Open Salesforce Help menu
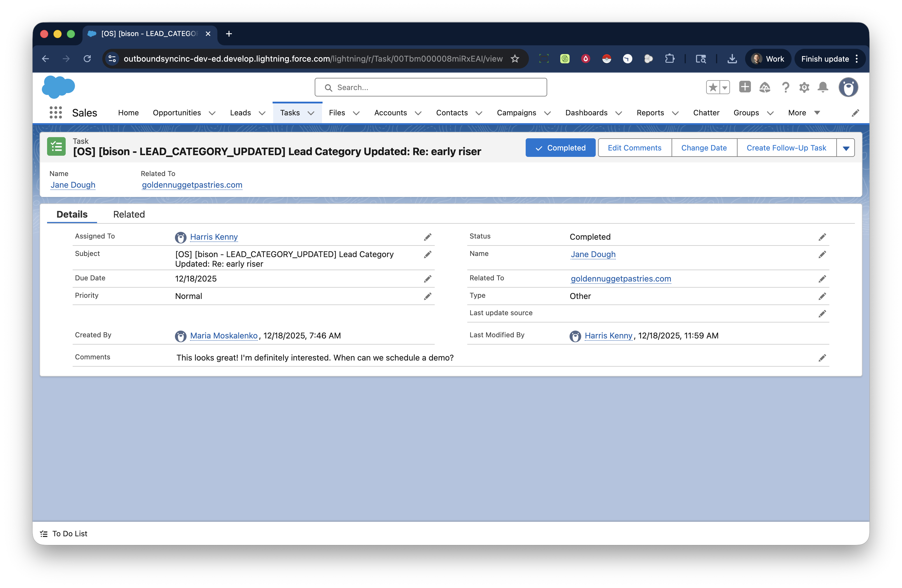902x588 pixels. (x=785, y=87)
